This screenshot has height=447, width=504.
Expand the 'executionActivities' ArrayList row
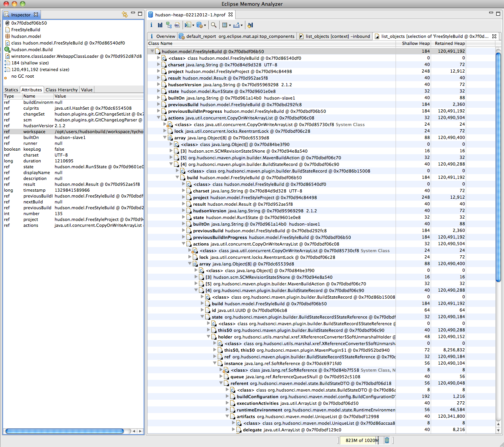coord(227,403)
